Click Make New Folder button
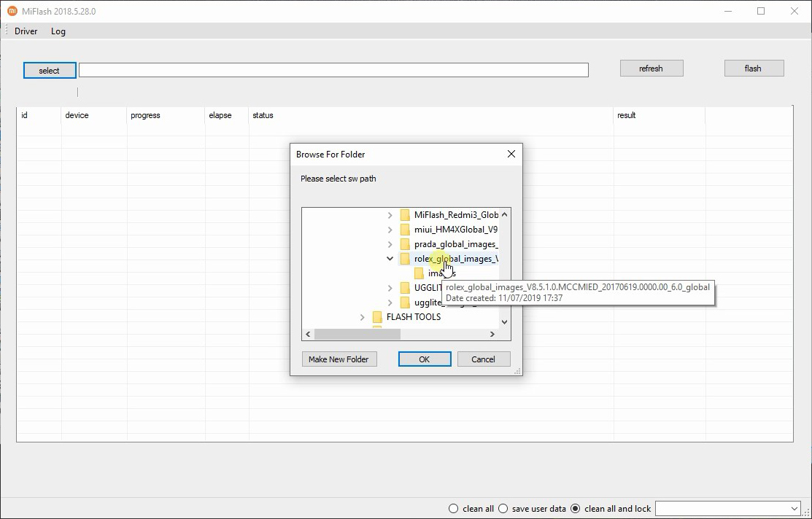The width and height of the screenshot is (812, 519). click(x=339, y=359)
